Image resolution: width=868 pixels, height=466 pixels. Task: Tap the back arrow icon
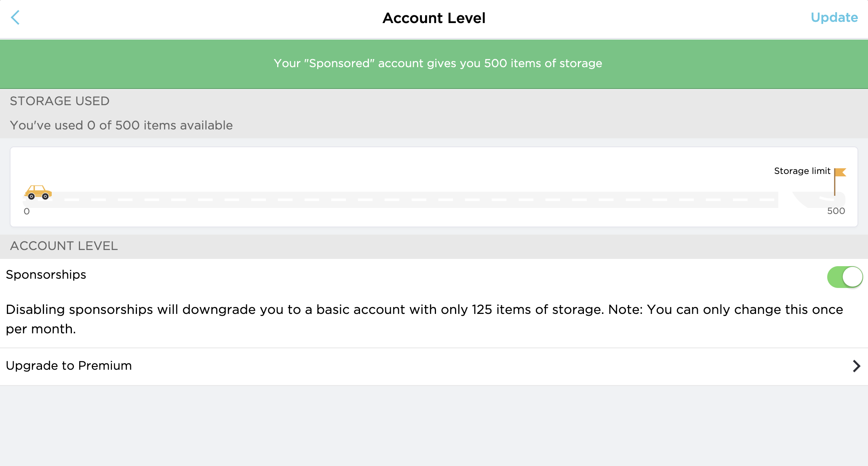pyautogui.click(x=15, y=18)
